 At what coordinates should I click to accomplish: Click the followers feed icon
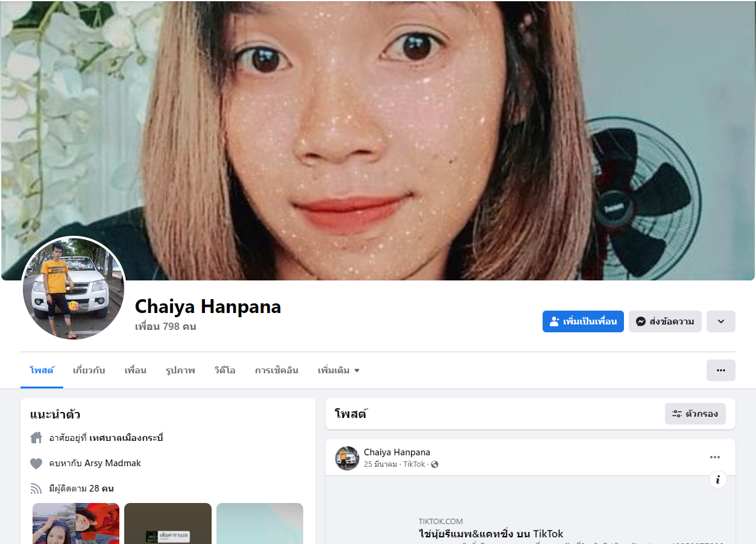pos(36,489)
